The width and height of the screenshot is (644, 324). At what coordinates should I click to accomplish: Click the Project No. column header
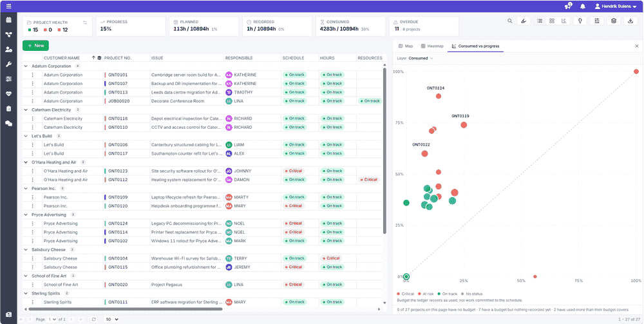coord(118,58)
